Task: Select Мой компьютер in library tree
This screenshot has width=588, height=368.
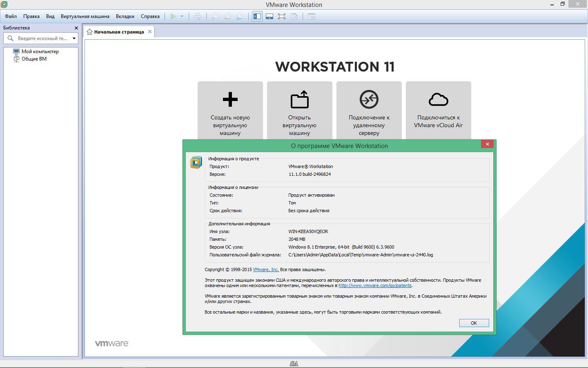Action: tap(36, 52)
